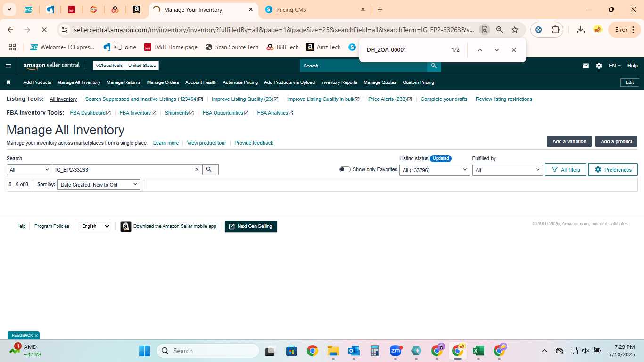Click the vCloudTech United States account switcher
The height and width of the screenshot is (362, 644).
(x=126, y=66)
